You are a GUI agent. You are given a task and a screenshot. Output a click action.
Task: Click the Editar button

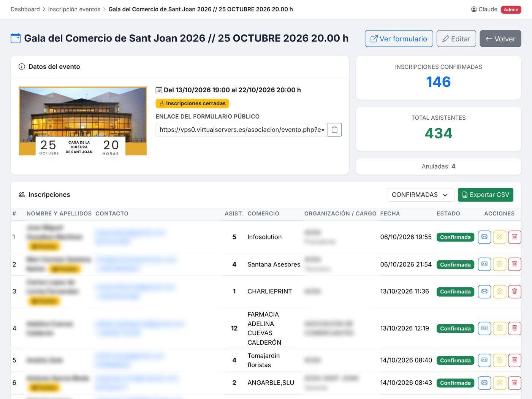pyautogui.click(x=456, y=39)
